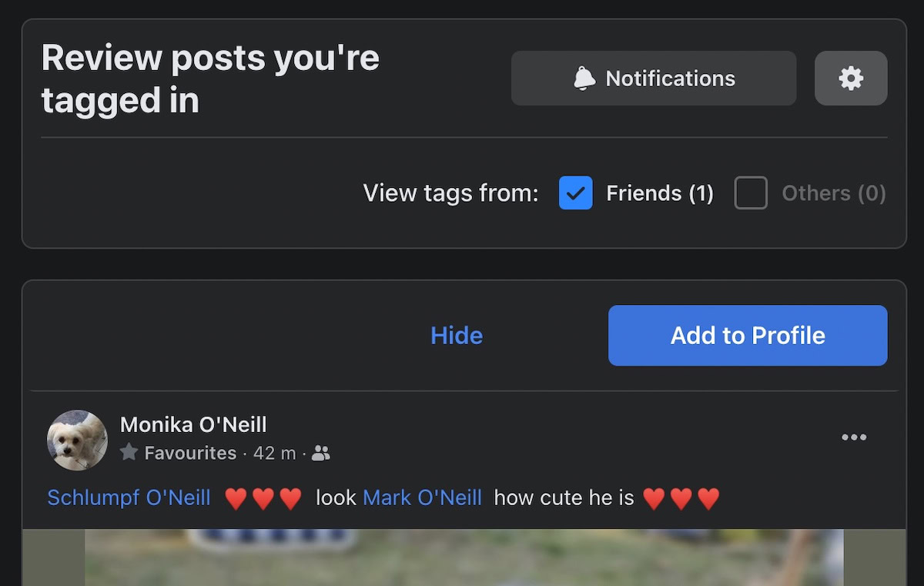Click the friends audience icon
The height and width of the screenshot is (586, 924).
click(x=321, y=454)
